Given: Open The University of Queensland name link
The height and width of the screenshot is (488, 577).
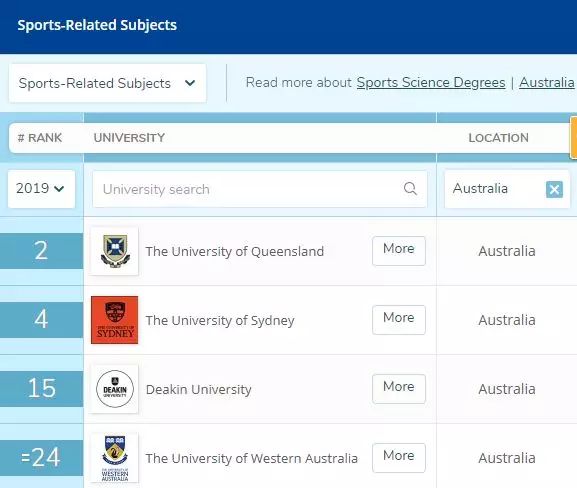Looking at the screenshot, I should click(235, 252).
